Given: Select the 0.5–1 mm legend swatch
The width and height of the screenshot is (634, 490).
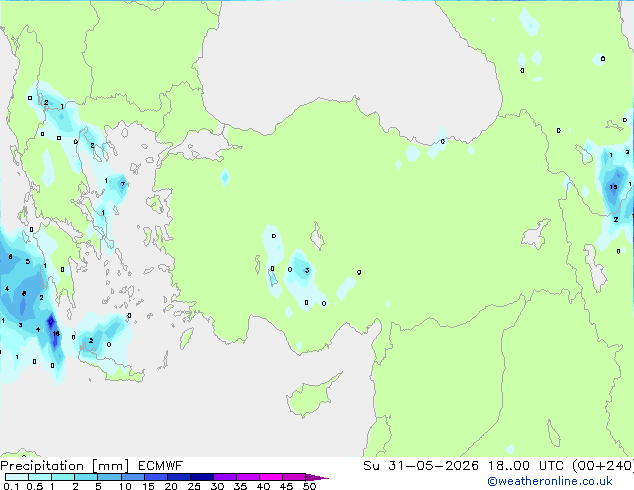Looking at the screenshot, I should pyautogui.click(x=40, y=477).
